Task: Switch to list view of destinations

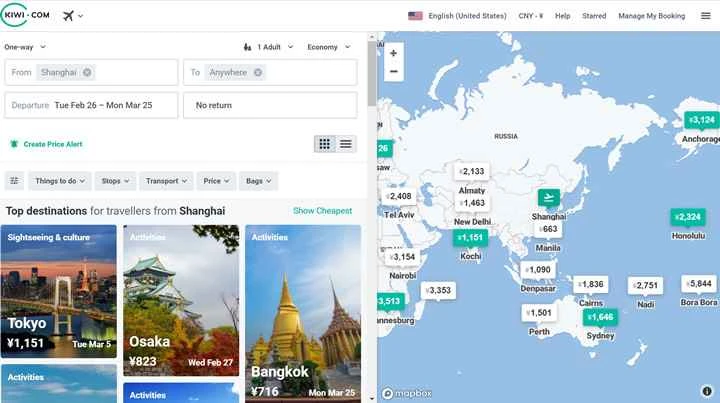Action: [346, 144]
